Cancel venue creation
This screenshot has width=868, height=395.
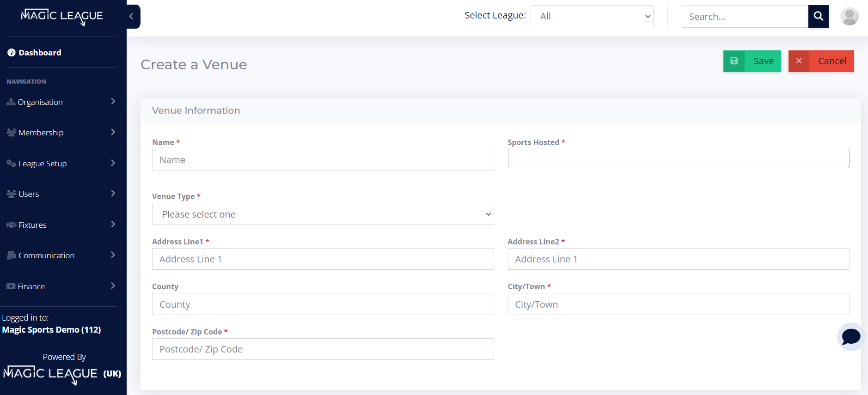point(821,61)
